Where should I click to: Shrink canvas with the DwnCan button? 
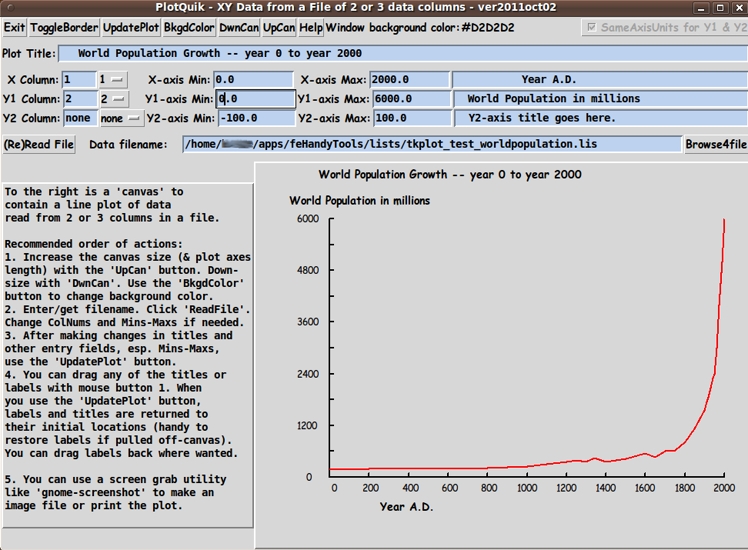click(x=238, y=28)
